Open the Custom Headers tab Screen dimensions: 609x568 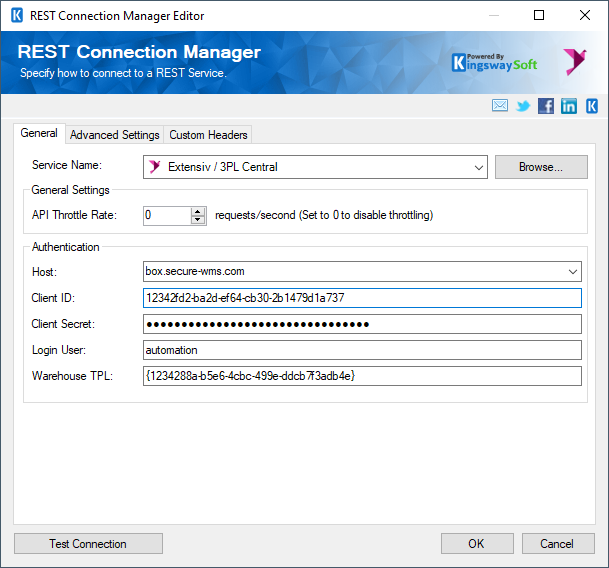coord(208,135)
